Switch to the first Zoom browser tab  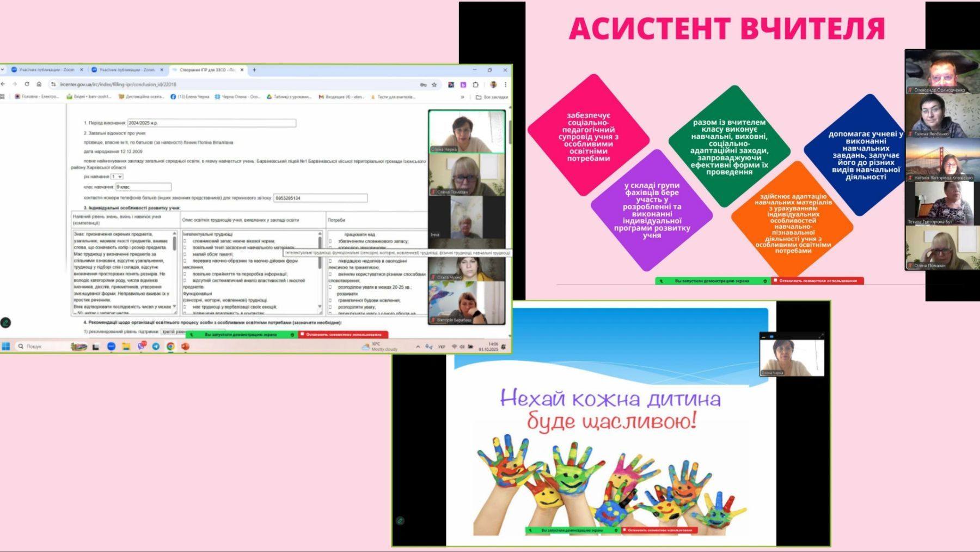pyautogui.click(x=46, y=70)
